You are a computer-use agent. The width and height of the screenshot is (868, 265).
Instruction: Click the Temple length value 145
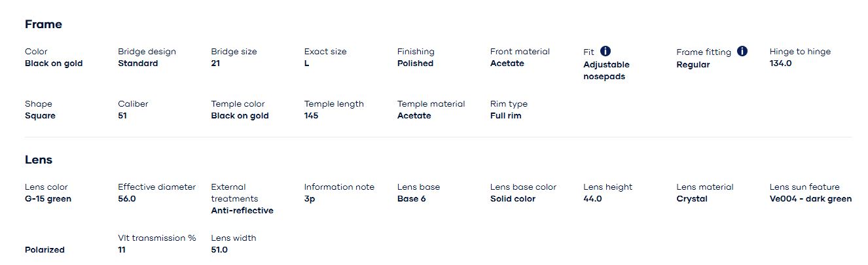[312, 116]
